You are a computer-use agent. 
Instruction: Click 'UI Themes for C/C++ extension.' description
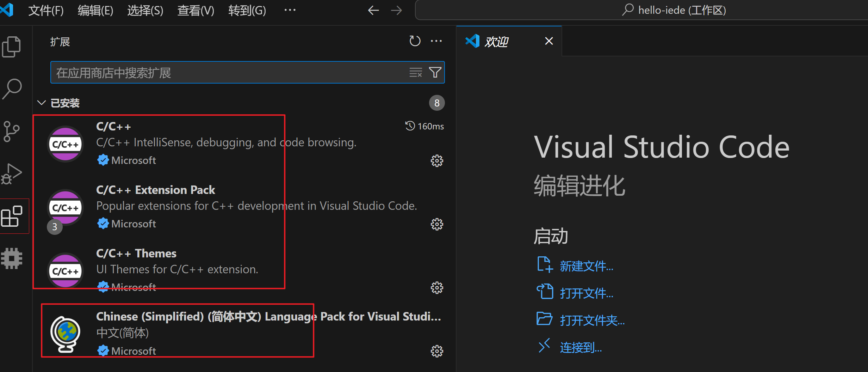pyautogui.click(x=177, y=269)
